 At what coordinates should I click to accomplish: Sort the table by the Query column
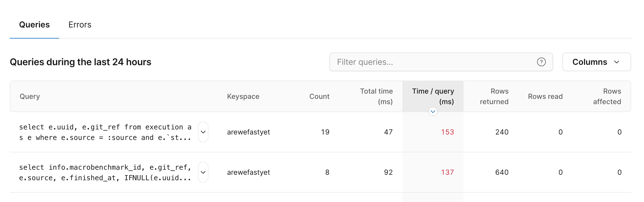pyautogui.click(x=30, y=96)
